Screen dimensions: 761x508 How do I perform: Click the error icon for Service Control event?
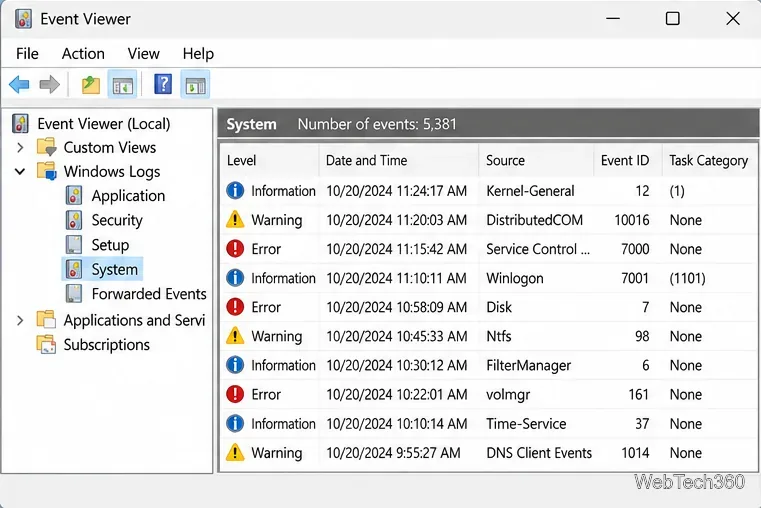pyautogui.click(x=235, y=249)
